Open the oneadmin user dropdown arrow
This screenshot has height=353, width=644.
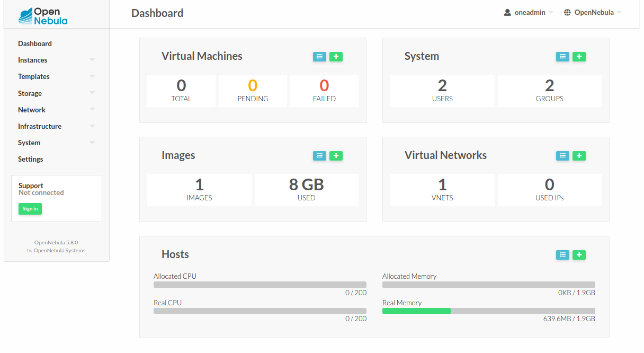click(x=551, y=13)
